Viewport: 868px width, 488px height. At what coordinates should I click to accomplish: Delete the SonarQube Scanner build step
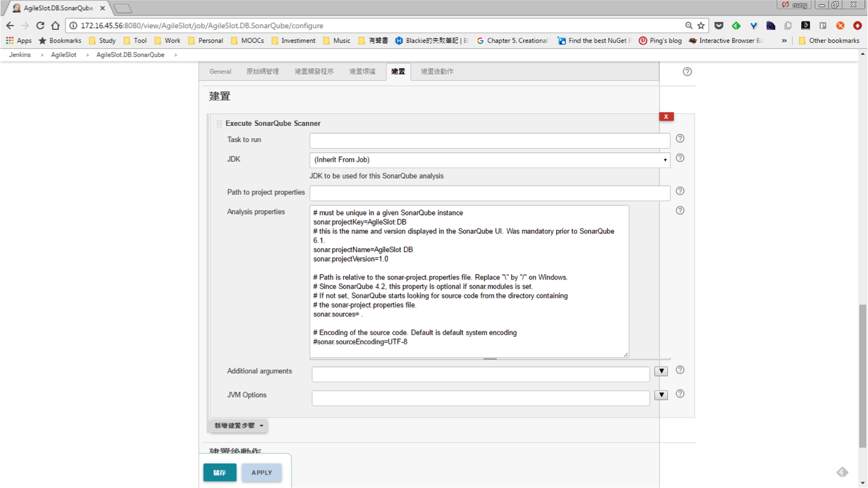pos(666,116)
